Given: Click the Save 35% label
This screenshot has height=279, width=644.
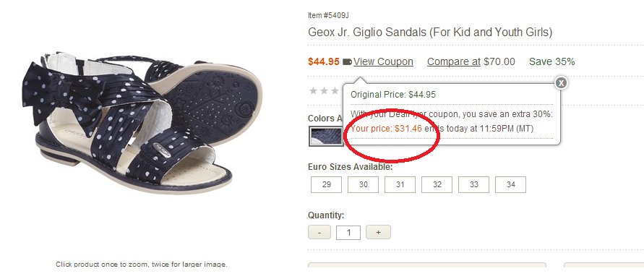Looking at the screenshot, I should coord(552,61).
